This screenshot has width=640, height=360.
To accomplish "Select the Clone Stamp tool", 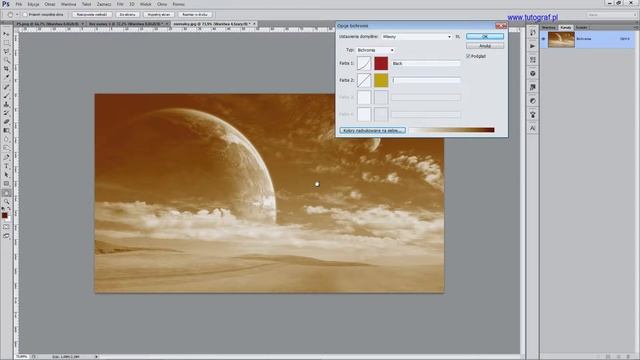I will (6, 104).
